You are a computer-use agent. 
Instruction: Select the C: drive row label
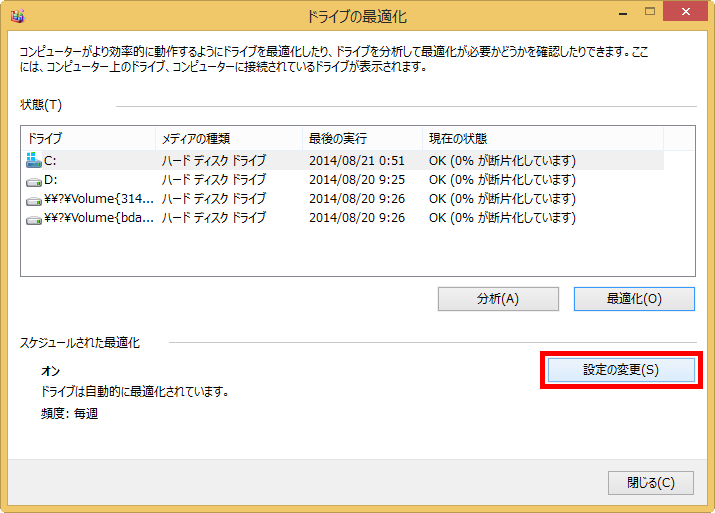point(50,161)
